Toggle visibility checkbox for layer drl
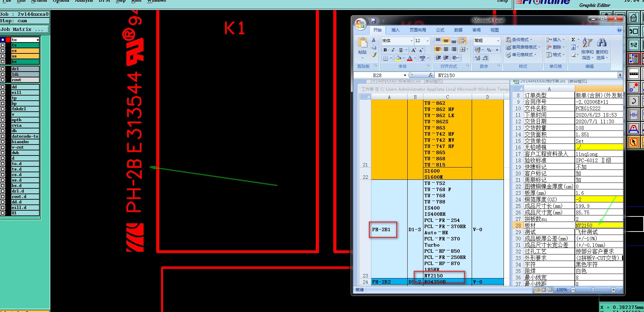Image resolution: width=644 pixels, height=312 pixels. (x=3, y=69)
